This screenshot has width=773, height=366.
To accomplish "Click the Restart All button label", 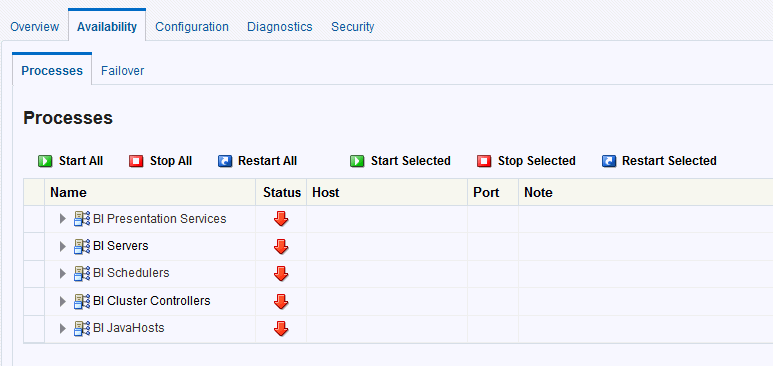I will (268, 161).
